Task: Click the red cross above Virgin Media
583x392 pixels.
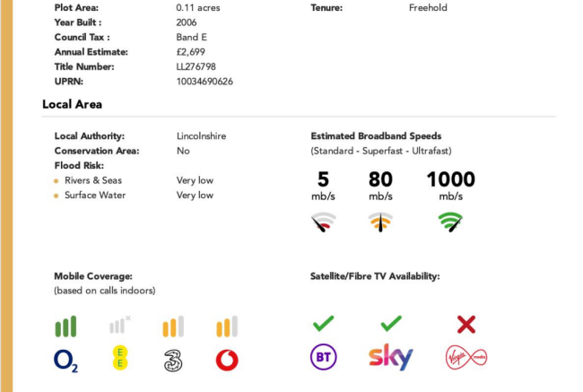Action: click(466, 325)
